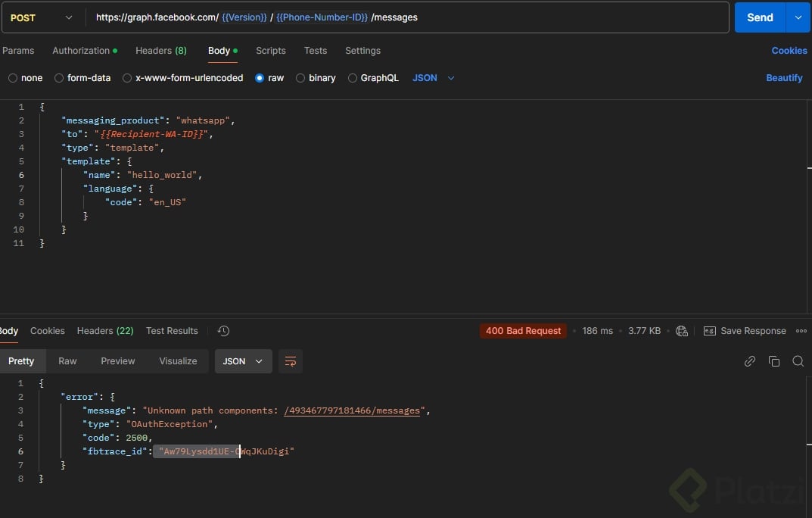This screenshot has height=518, width=812.
Task: Open the Test Results response tab
Action: coord(172,331)
